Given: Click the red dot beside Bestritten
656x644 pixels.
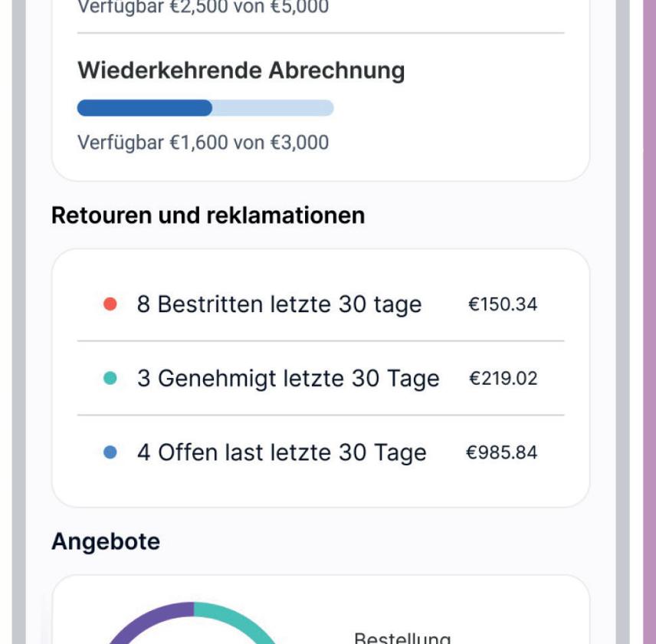Looking at the screenshot, I should [110, 304].
